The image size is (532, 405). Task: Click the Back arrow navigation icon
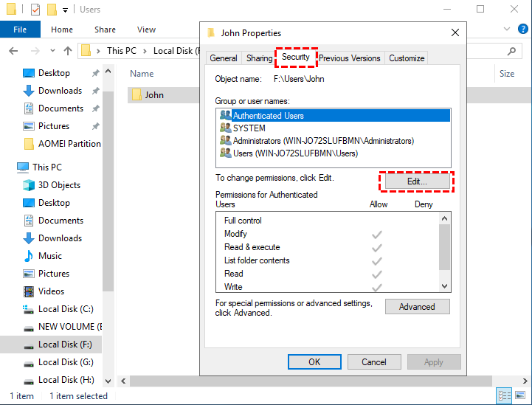13,51
